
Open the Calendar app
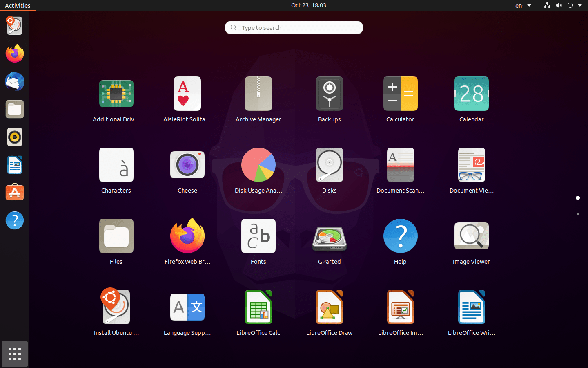click(472, 94)
